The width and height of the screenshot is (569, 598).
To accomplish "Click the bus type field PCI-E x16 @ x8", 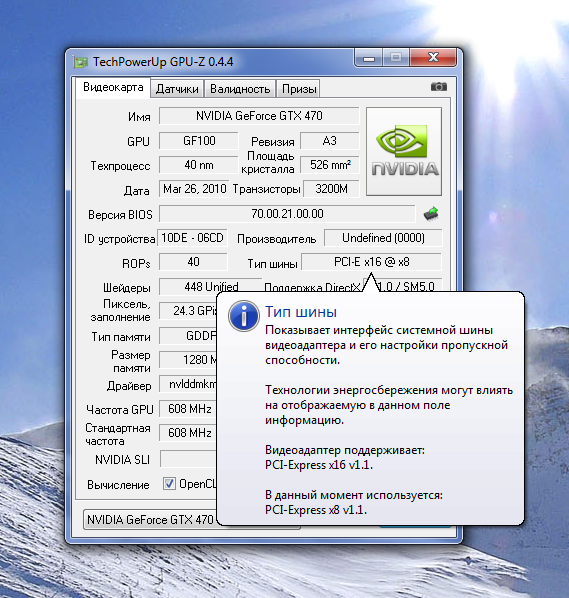I will coord(371,262).
